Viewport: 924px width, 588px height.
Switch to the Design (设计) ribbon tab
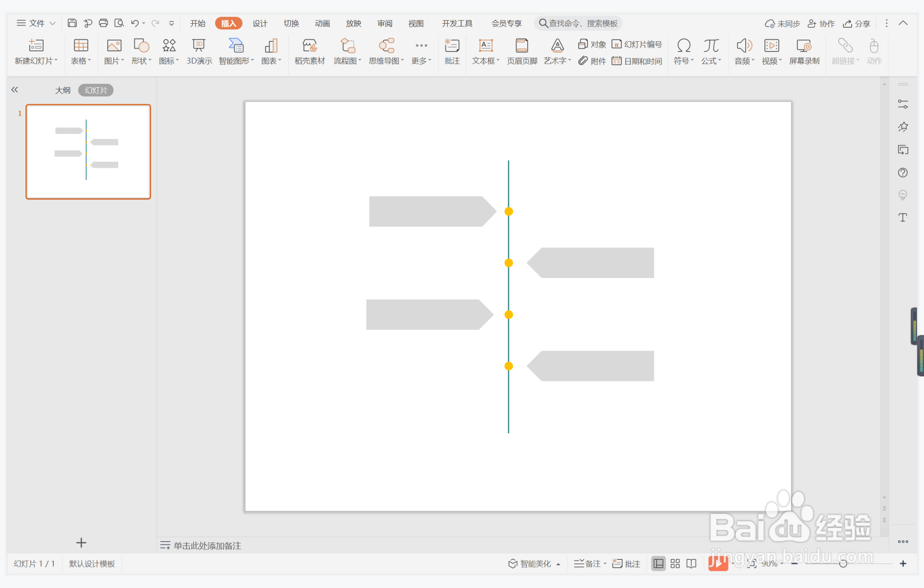tap(259, 23)
